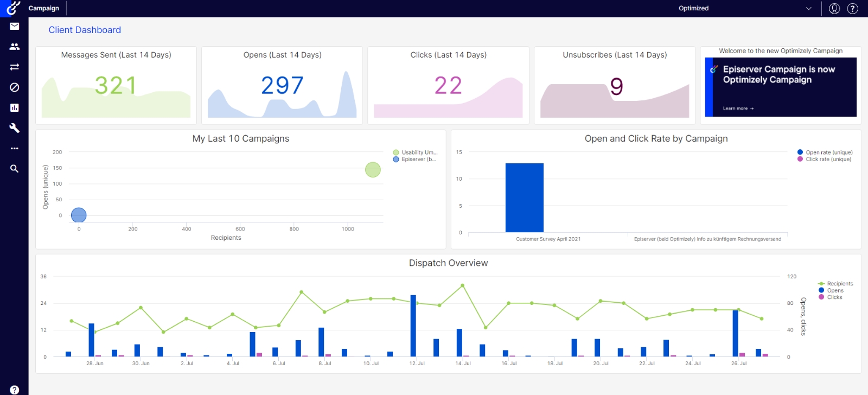This screenshot has width=868, height=395.
Task: Click the Episerver Rechnungsversand axis label
Action: 707,239
